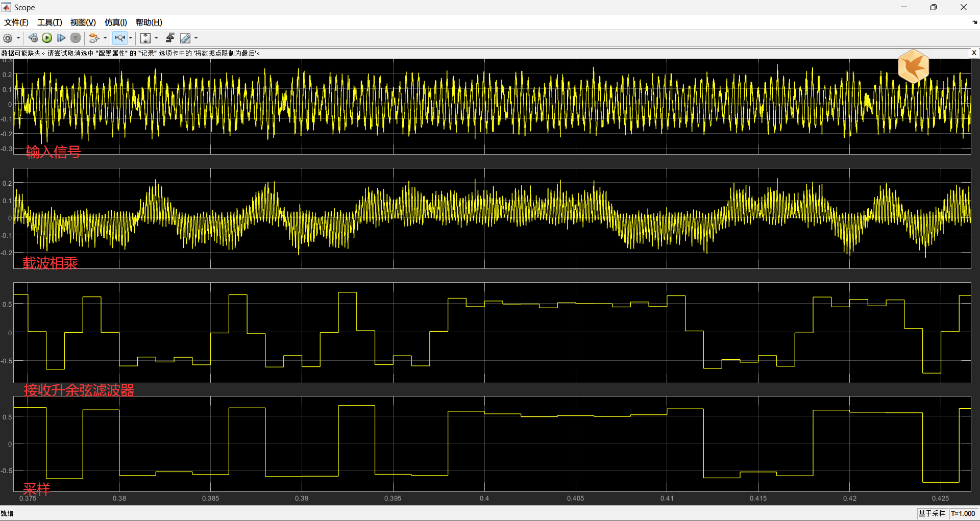Dismiss the data missing warning banner
This screenshot has width=980, height=521.
pos(974,53)
